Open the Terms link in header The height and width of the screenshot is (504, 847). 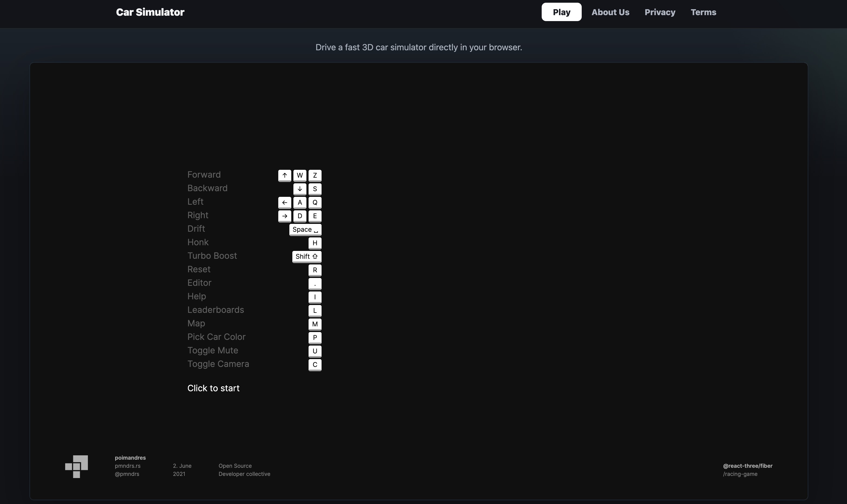pyautogui.click(x=703, y=12)
